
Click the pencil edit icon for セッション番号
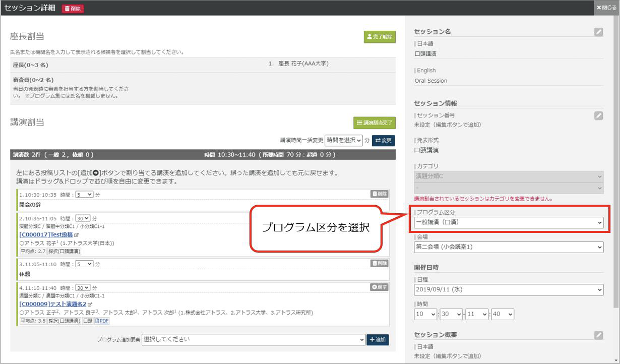tap(598, 115)
